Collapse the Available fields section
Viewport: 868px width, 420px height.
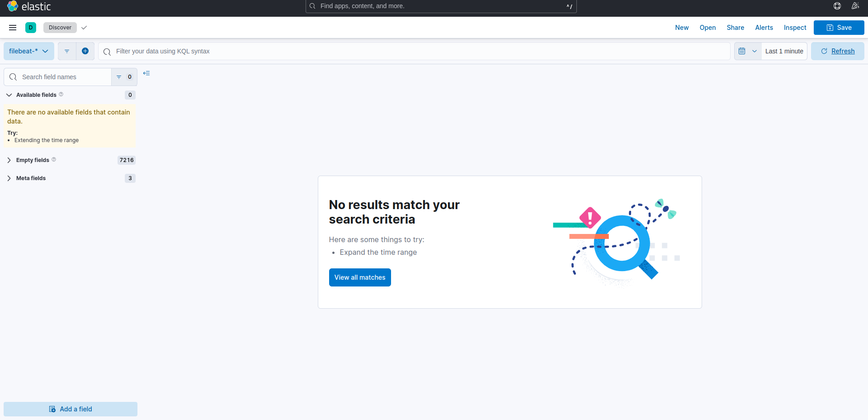tap(9, 95)
